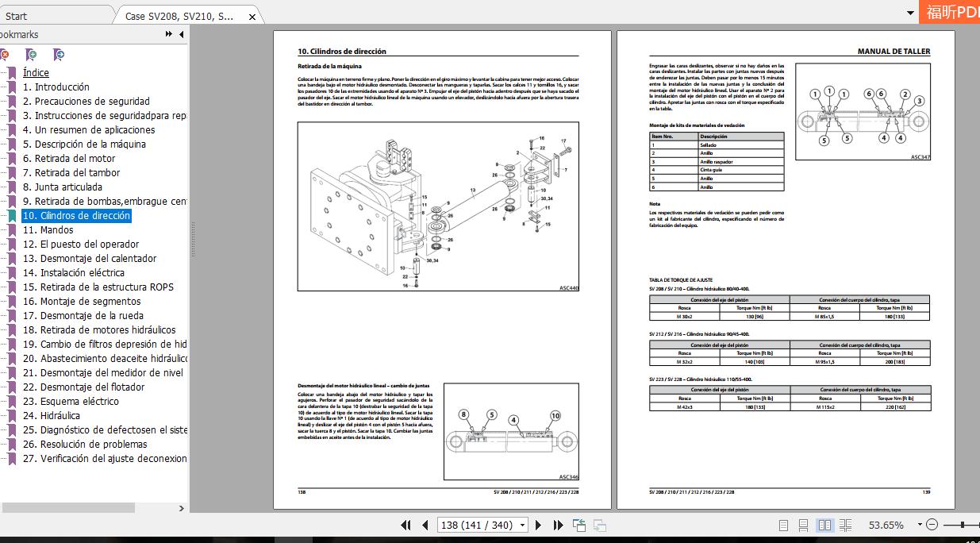The width and height of the screenshot is (980, 543).
Task: Open the zoom percentage dropdown arrow
Action: pos(920,525)
